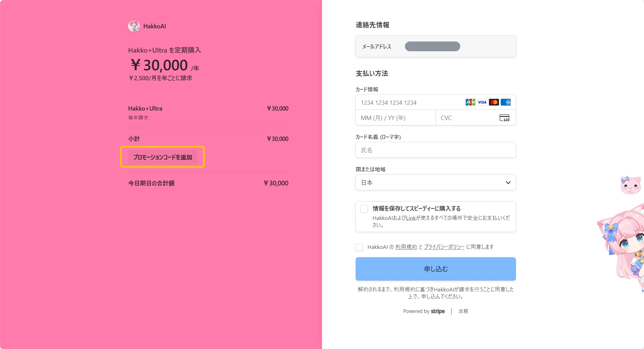Image resolution: width=644 pixels, height=349 pixels.
Task: Focus the card number input field
Action: (410, 103)
